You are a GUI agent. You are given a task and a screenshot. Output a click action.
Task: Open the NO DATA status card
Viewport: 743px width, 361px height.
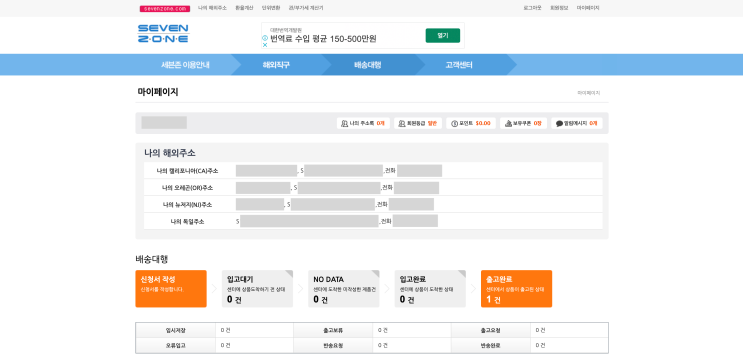tap(344, 289)
